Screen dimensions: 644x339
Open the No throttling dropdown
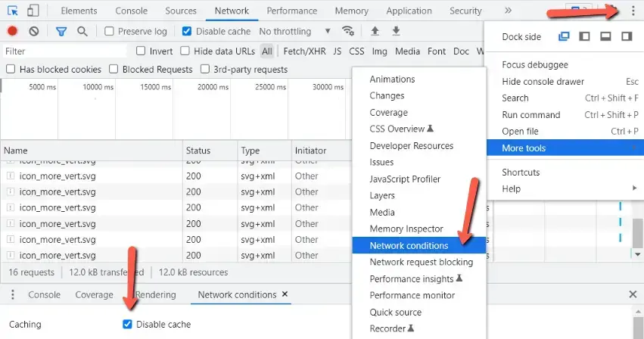click(294, 32)
